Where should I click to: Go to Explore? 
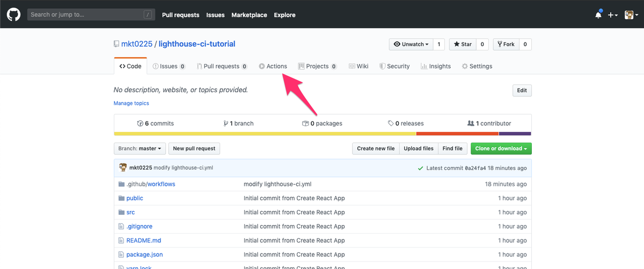(284, 15)
